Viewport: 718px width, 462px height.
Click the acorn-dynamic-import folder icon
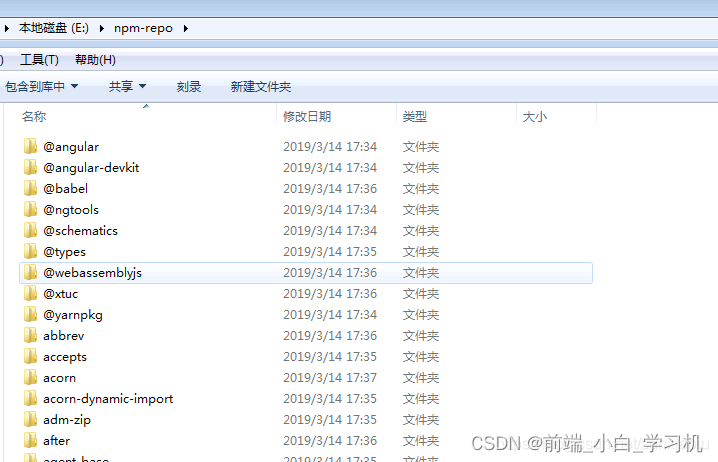tap(30, 399)
